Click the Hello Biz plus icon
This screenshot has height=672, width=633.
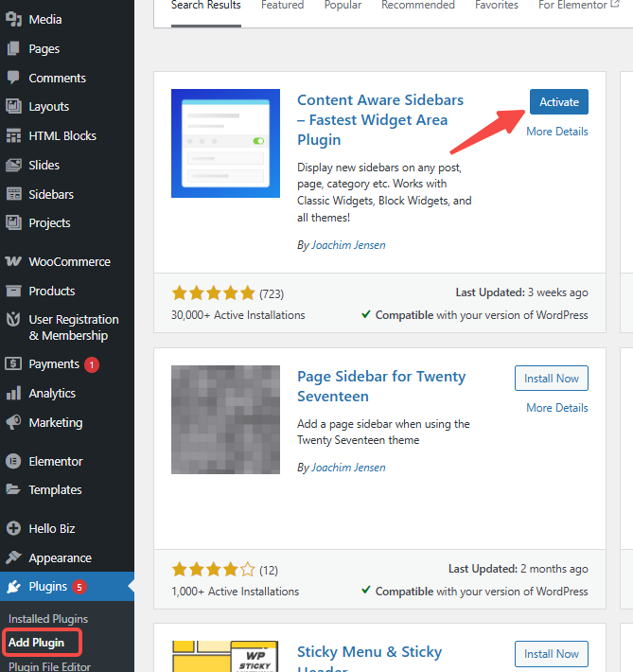pos(13,529)
